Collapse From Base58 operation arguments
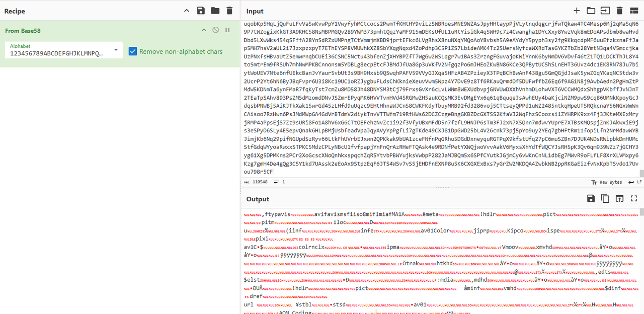The width and height of the screenshot is (644, 314). coord(204,30)
